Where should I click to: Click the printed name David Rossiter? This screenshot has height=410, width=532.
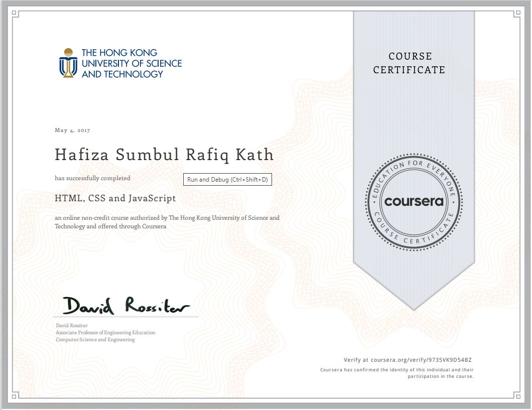click(x=72, y=325)
